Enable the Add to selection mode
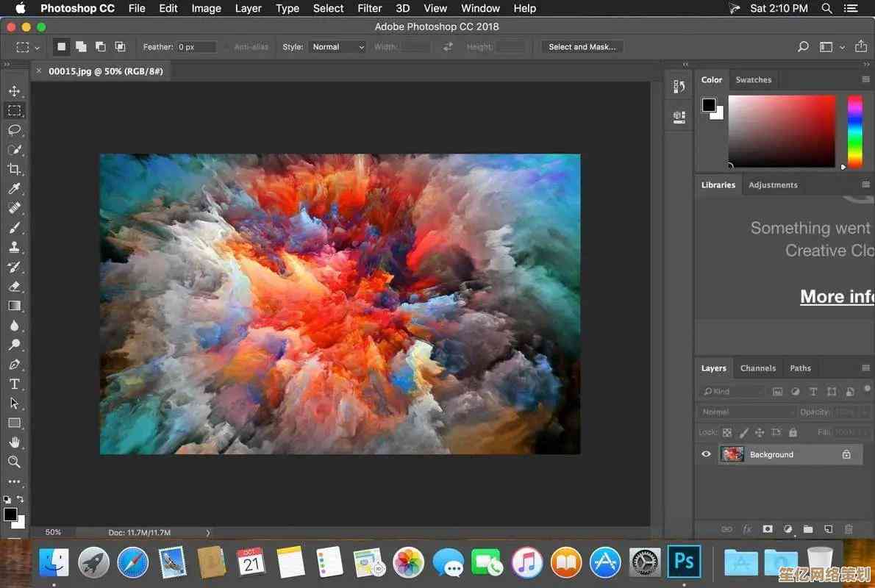The width and height of the screenshot is (875, 588). tap(81, 47)
